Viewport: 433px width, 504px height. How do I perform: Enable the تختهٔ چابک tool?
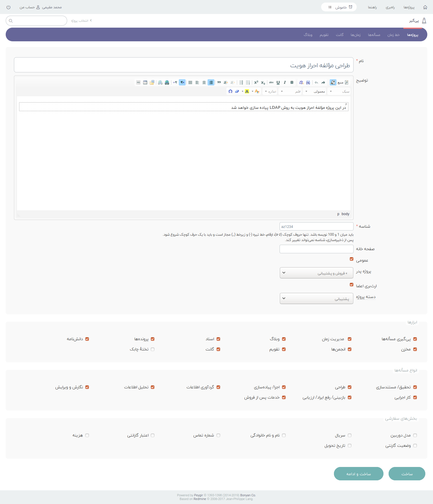click(153, 349)
